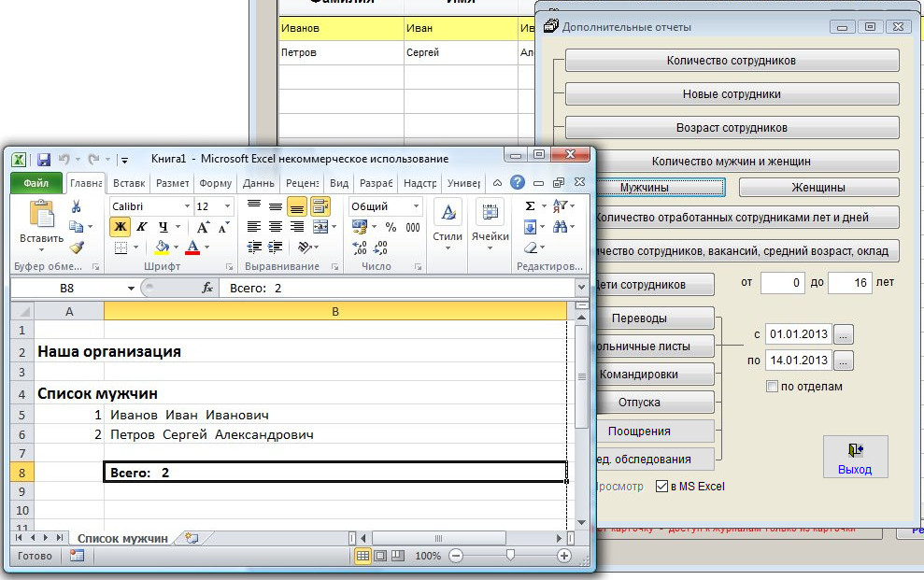The image size is (924, 580).
Task: Switch to the Вставка ribbon tab
Action: coord(129,183)
